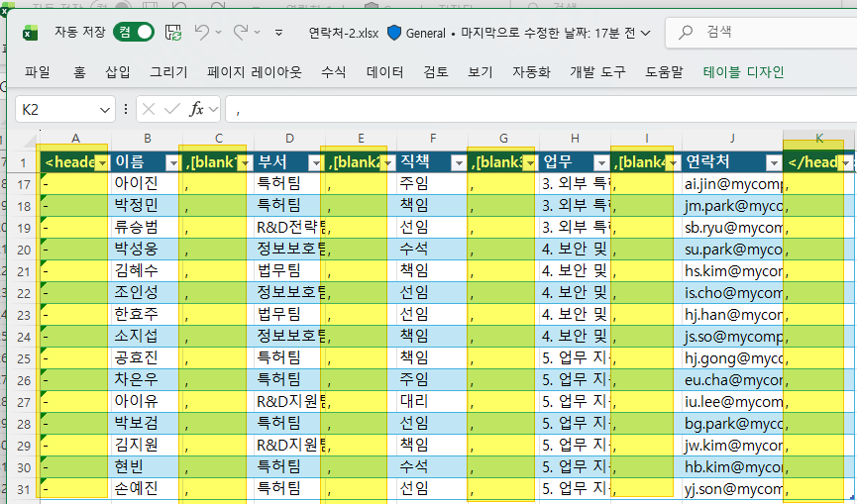Click the General sensitivity shield icon
Viewport: 857px width, 504px height.
393,33
